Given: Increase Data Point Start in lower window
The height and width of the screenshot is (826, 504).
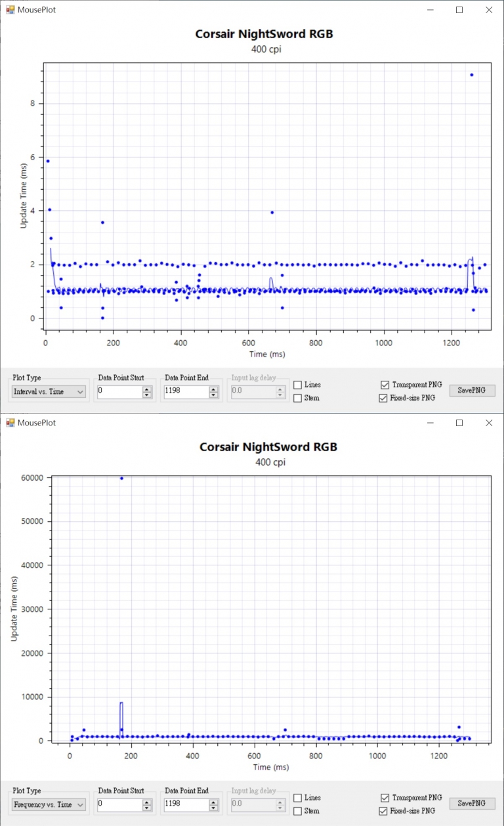Looking at the screenshot, I should coord(148,802).
